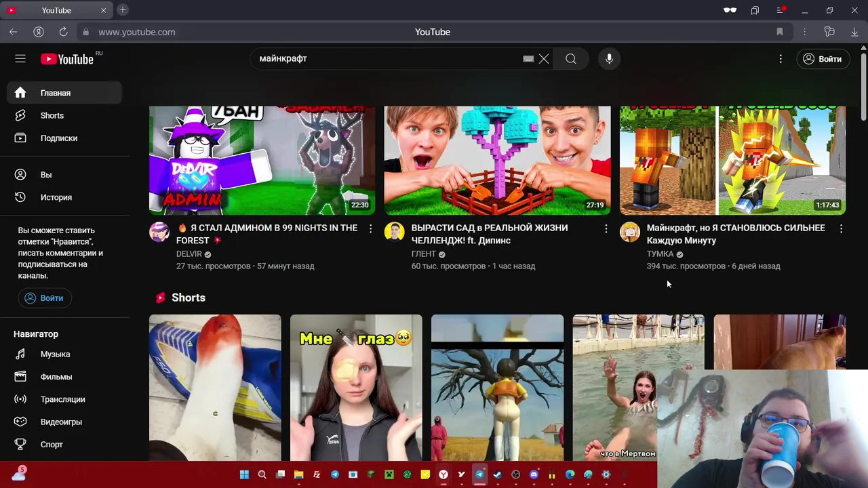Open Windows Start menu
This screenshot has height=488, width=868.
244,474
